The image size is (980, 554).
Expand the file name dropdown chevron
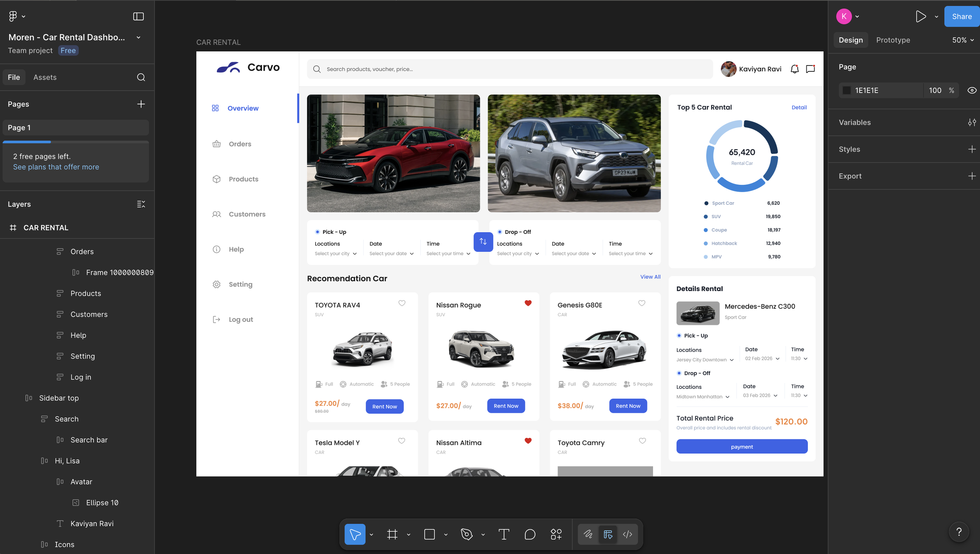[x=138, y=38]
